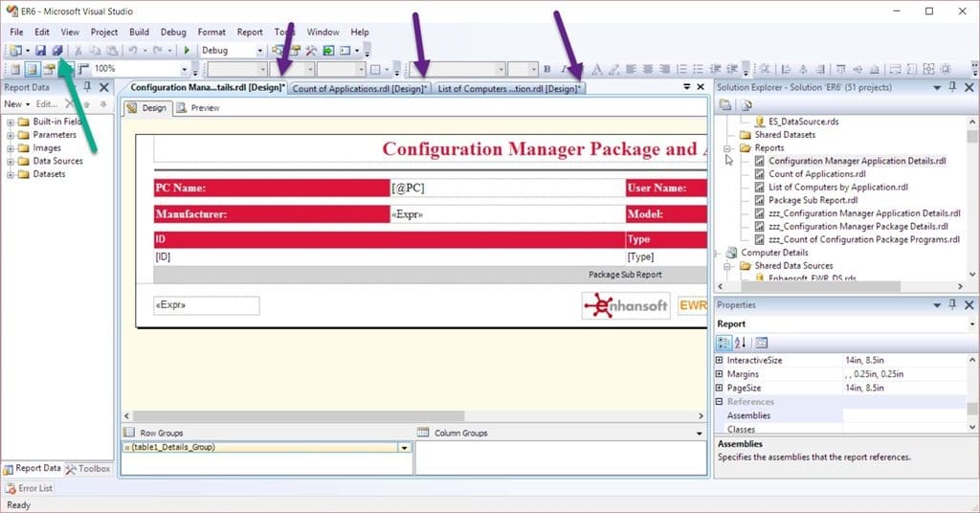The image size is (980, 513).
Task: Pin the Report Data panel
Action: click(x=87, y=87)
